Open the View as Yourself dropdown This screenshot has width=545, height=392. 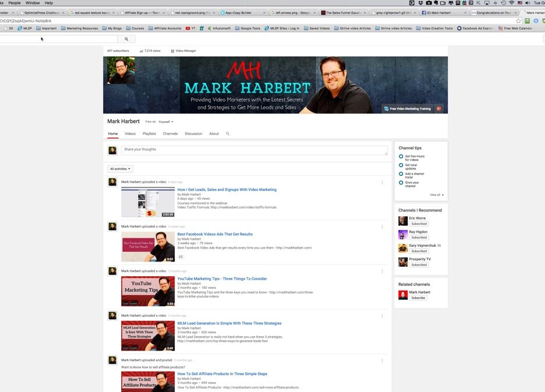point(166,122)
